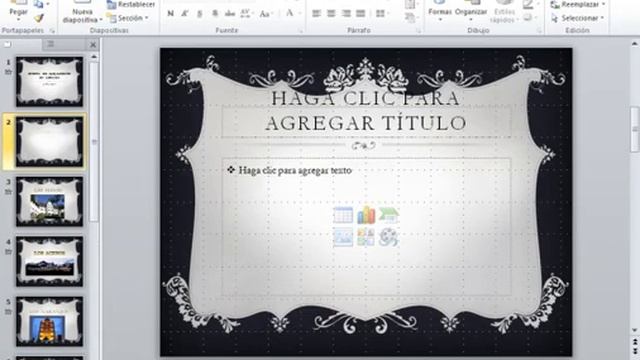
Task: Open Portapapeles dialog launcher
Action: tap(52, 31)
